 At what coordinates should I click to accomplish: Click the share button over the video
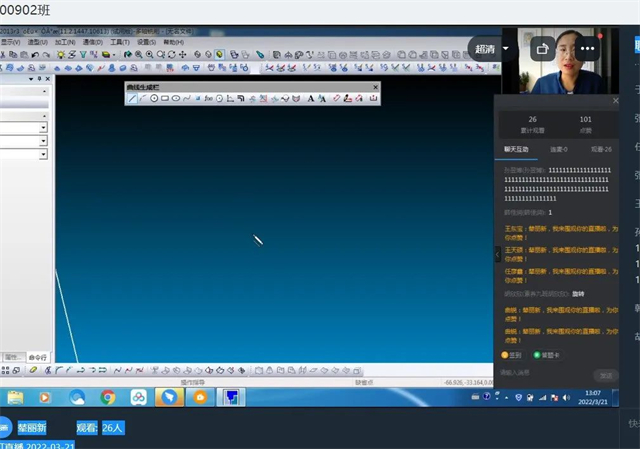click(542, 49)
